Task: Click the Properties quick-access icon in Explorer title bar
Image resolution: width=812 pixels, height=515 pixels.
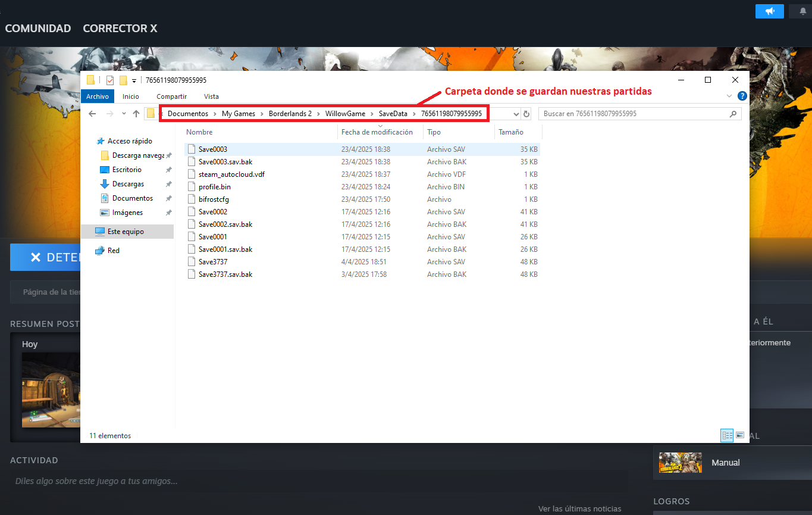Action: [110, 80]
